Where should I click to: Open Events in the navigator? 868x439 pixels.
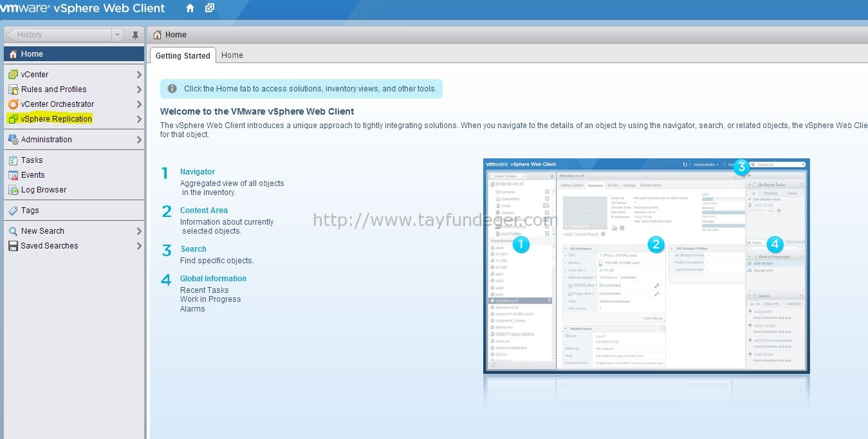click(x=74, y=175)
